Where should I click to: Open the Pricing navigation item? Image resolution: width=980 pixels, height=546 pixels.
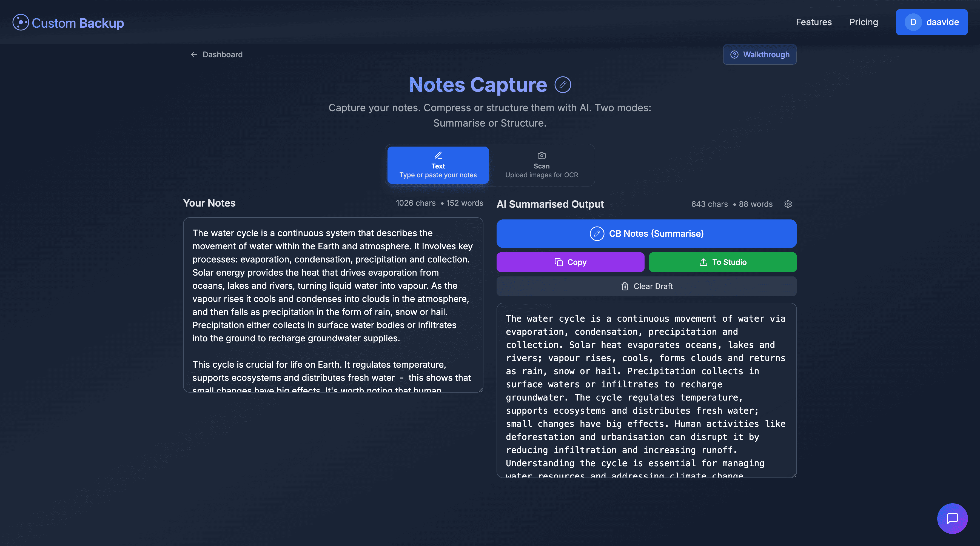point(864,22)
